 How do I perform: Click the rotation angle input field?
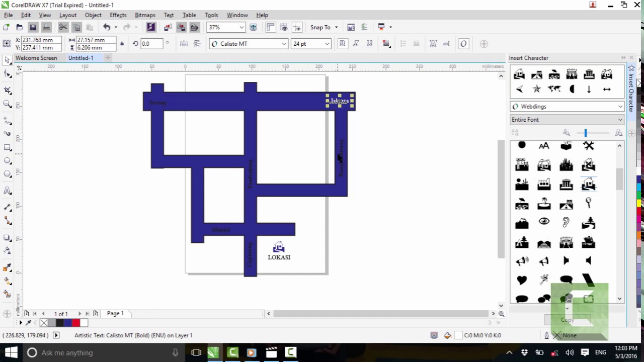(x=151, y=44)
